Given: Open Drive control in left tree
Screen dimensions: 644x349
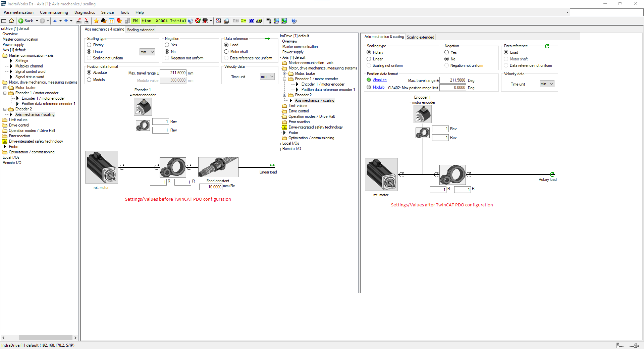Looking at the screenshot, I should (x=19, y=125).
